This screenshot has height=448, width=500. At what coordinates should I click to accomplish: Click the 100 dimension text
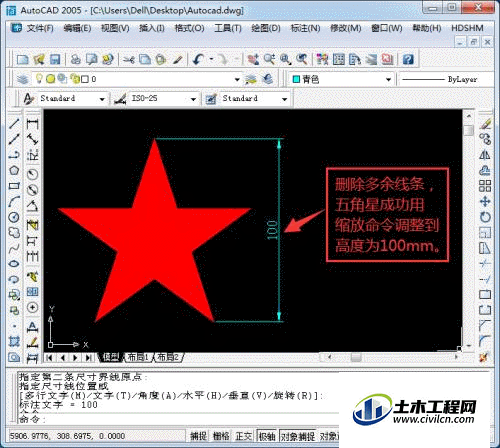(272, 230)
